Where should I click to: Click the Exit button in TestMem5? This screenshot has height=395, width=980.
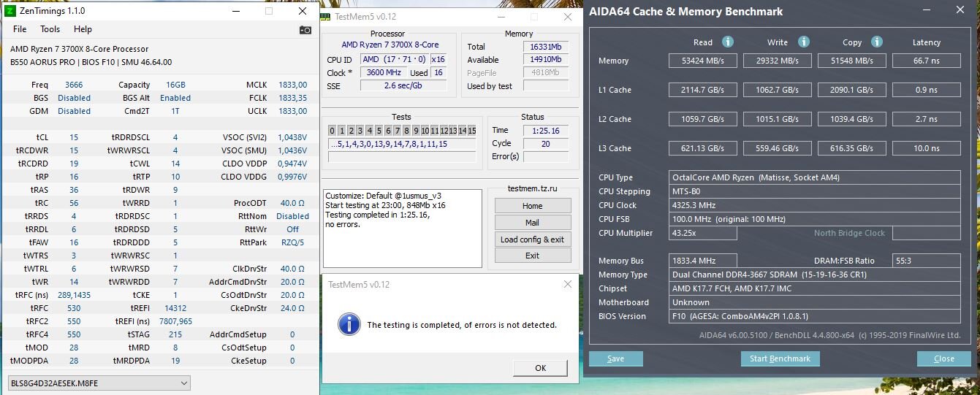(532, 256)
